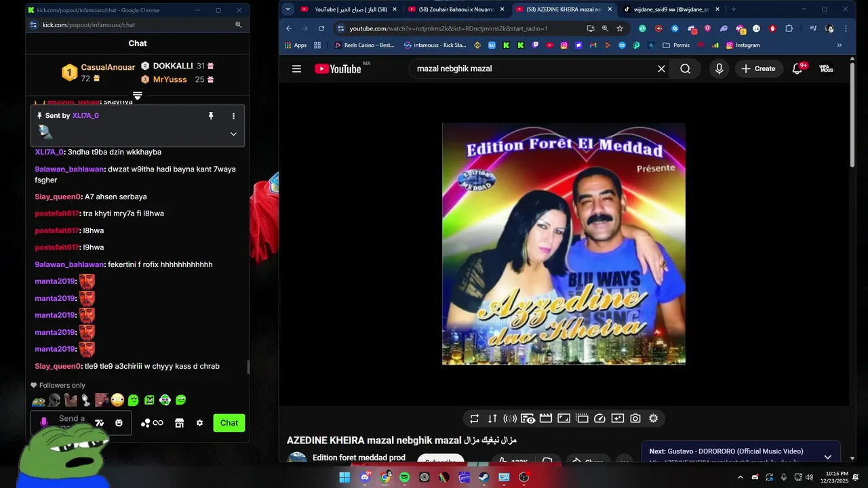Toggle cinema mode clapperboard icon

546,418
